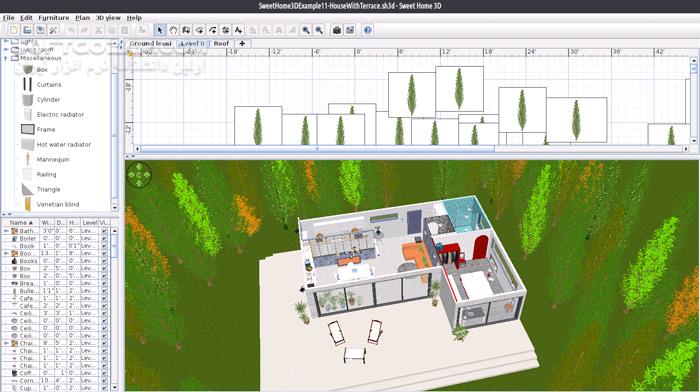The width and height of the screenshot is (700, 392).
Task: Open the File menu
Action: click(x=8, y=18)
